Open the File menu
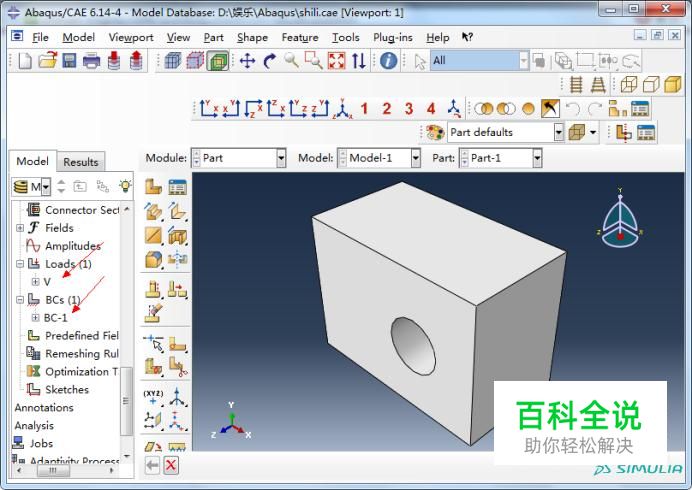The image size is (692, 490). [x=40, y=38]
